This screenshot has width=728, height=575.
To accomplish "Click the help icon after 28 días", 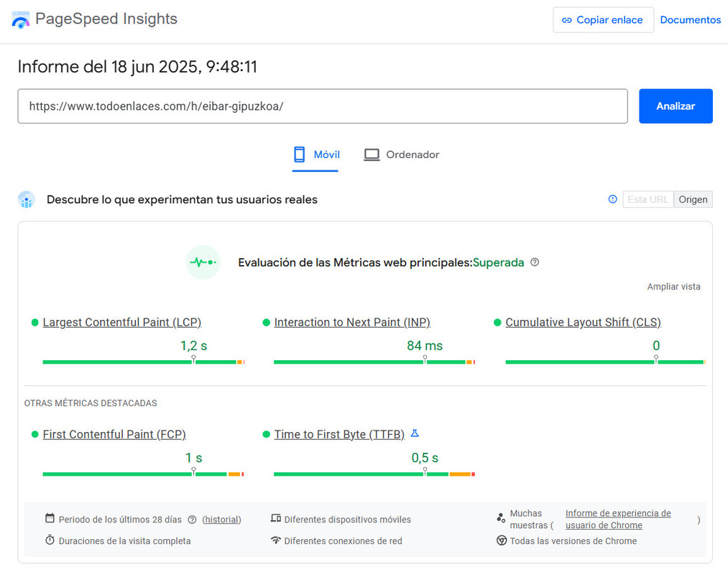I will (x=192, y=520).
